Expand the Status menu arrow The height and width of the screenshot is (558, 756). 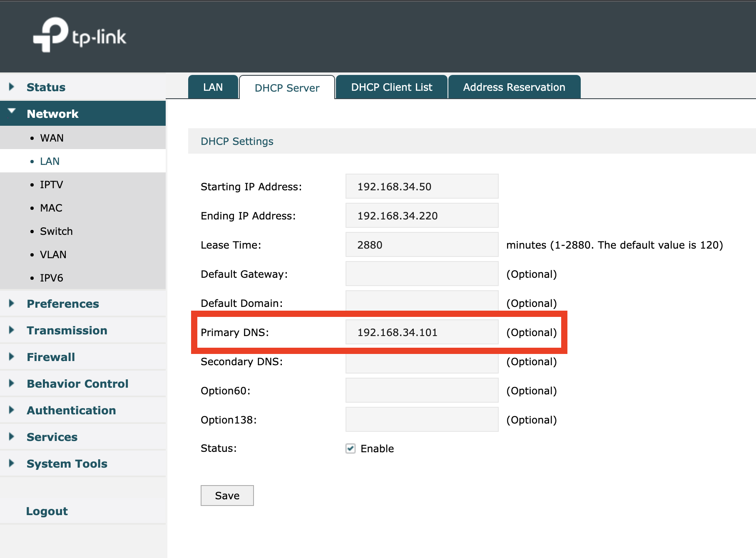pos(12,87)
